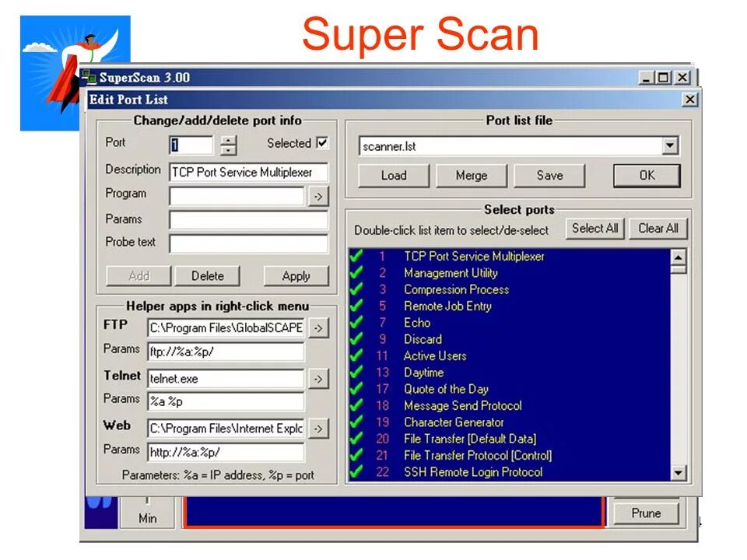Click into the Port number field
Screen dimensions: 747x560
pyautogui.click(x=191, y=145)
